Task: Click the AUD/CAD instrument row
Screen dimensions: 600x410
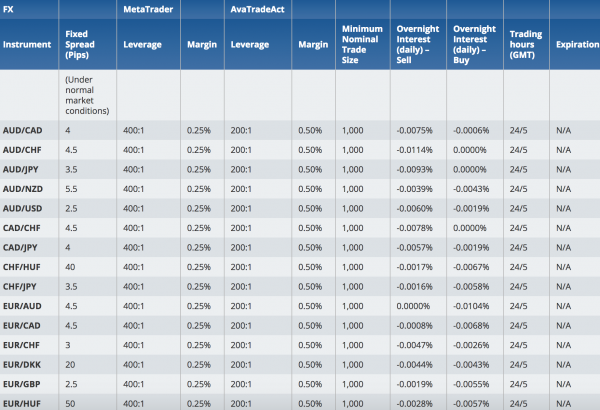Action: [x=300, y=130]
